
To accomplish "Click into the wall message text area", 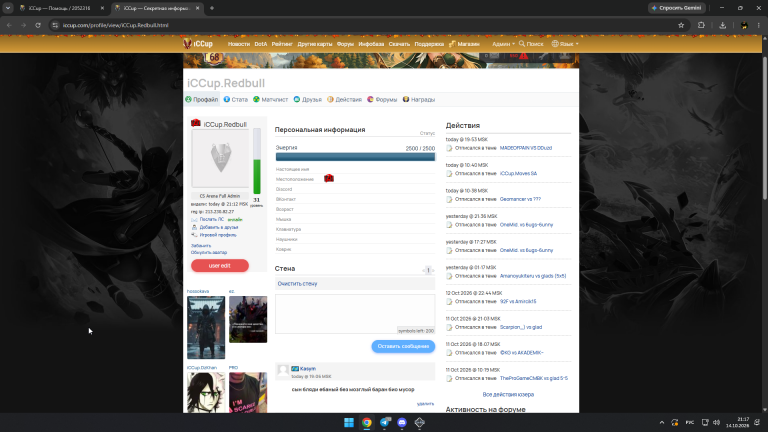I will click(x=355, y=314).
